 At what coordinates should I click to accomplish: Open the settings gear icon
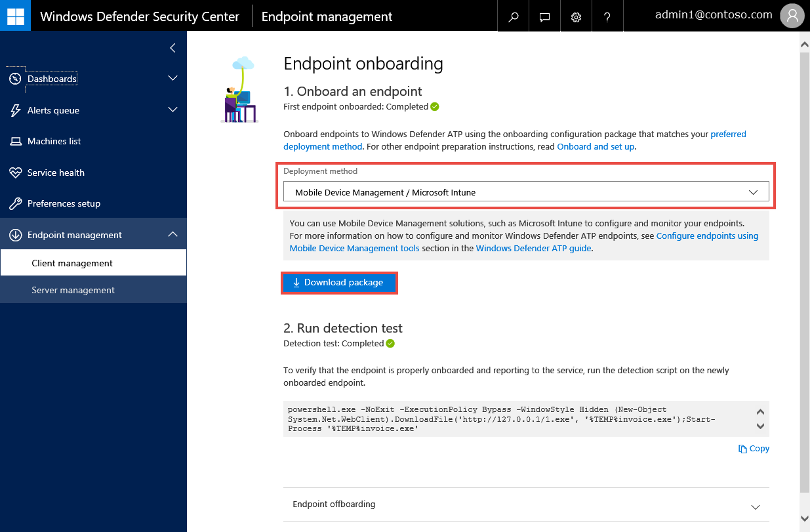[x=576, y=17]
